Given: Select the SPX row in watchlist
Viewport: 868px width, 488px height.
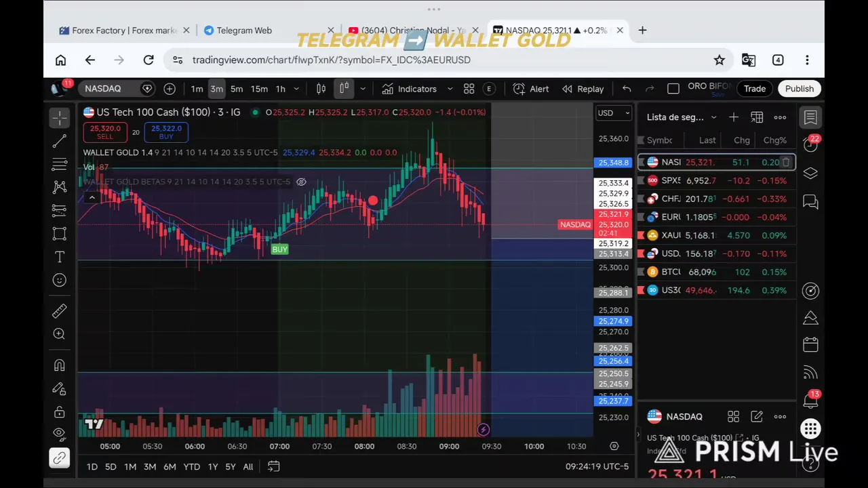Looking at the screenshot, I should click(x=716, y=180).
